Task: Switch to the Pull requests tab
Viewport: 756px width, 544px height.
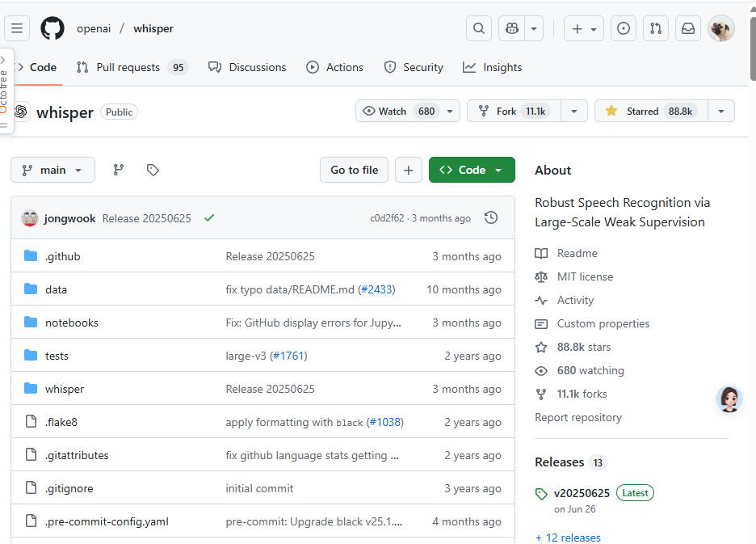Action: (x=131, y=67)
